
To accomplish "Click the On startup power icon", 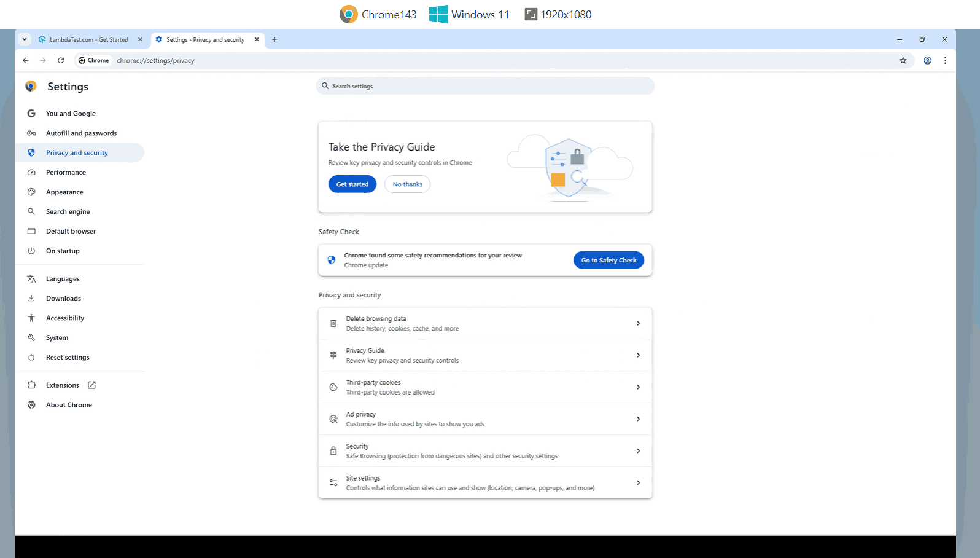I will coord(31,251).
